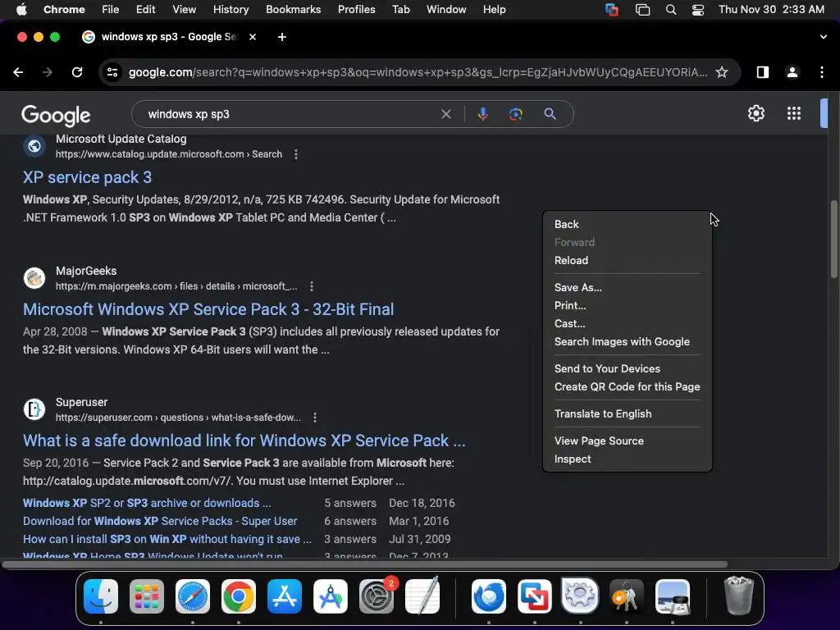Open the Google apps grid
Viewport: 840px width, 630px height.
[794, 113]
